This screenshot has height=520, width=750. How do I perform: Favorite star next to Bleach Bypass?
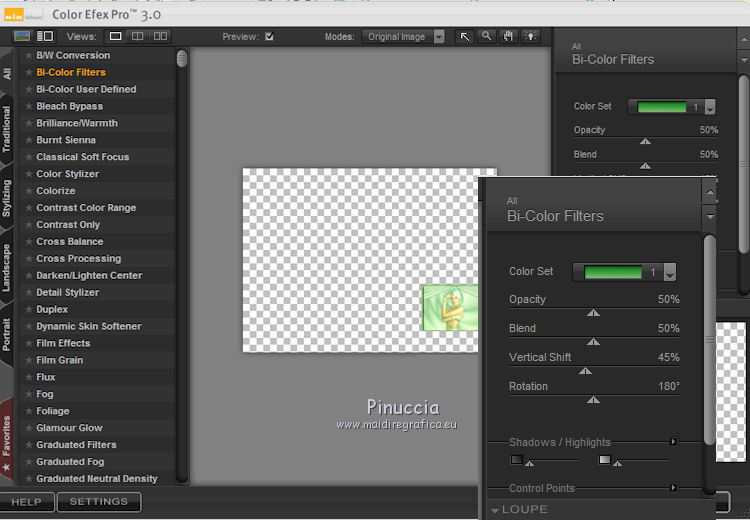point(29,106)
